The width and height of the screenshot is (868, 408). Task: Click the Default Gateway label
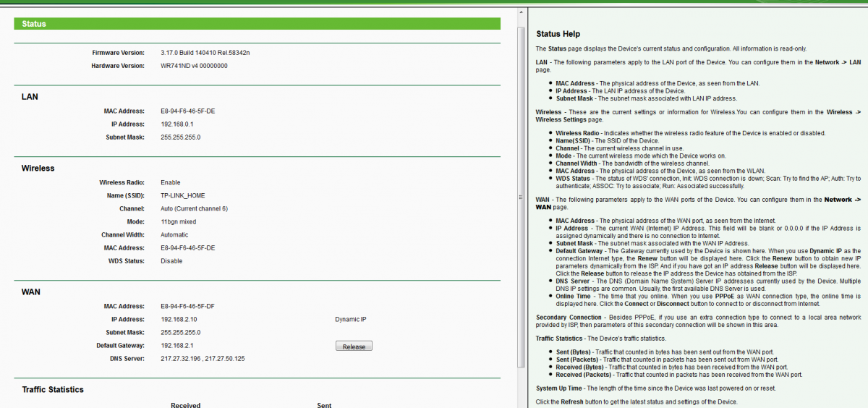(x=120, y=345)
